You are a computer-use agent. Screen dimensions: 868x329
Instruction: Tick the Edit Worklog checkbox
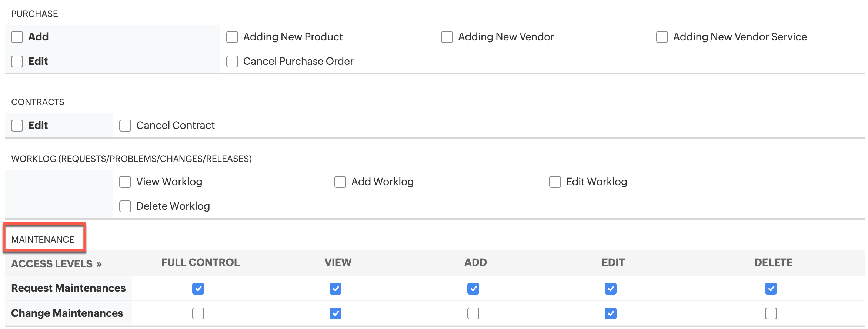(555, 182)
